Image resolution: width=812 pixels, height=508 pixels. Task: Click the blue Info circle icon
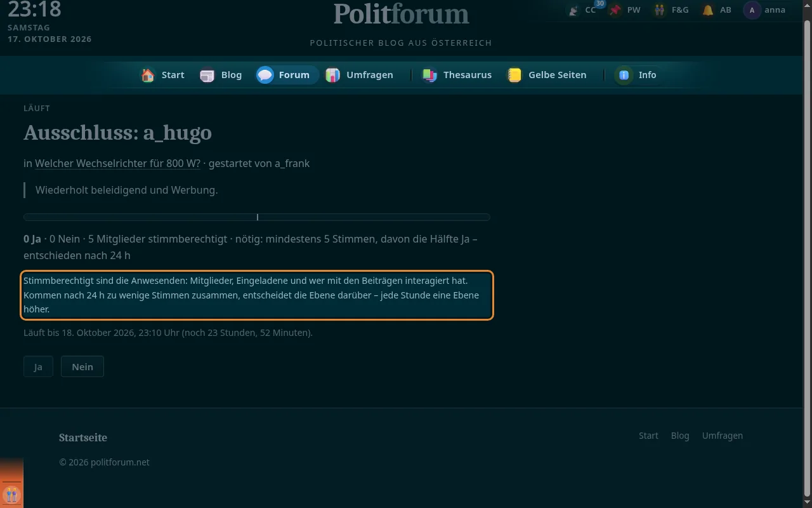coord(624,75)
